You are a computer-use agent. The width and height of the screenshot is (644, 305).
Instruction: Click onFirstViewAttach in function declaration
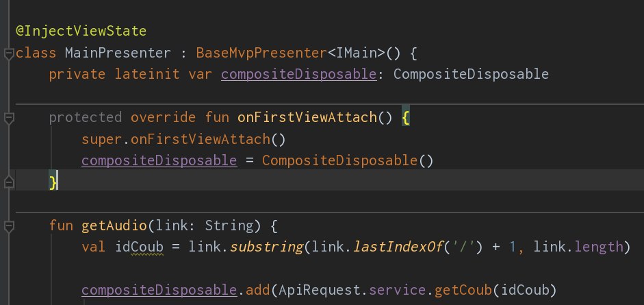point(307,118)
